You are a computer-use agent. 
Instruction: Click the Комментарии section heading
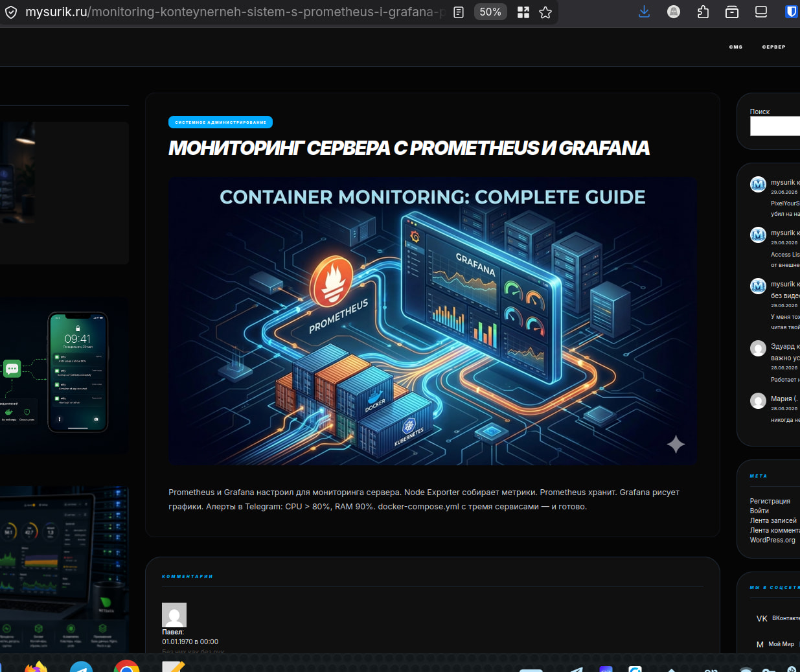[x=187, y=576]
